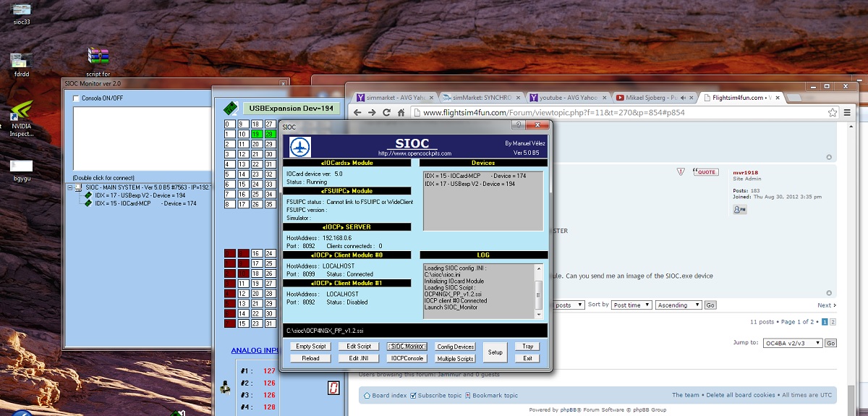The image size is (868, 416).
Task: Click the browser home icon
Action: (402, 113)
